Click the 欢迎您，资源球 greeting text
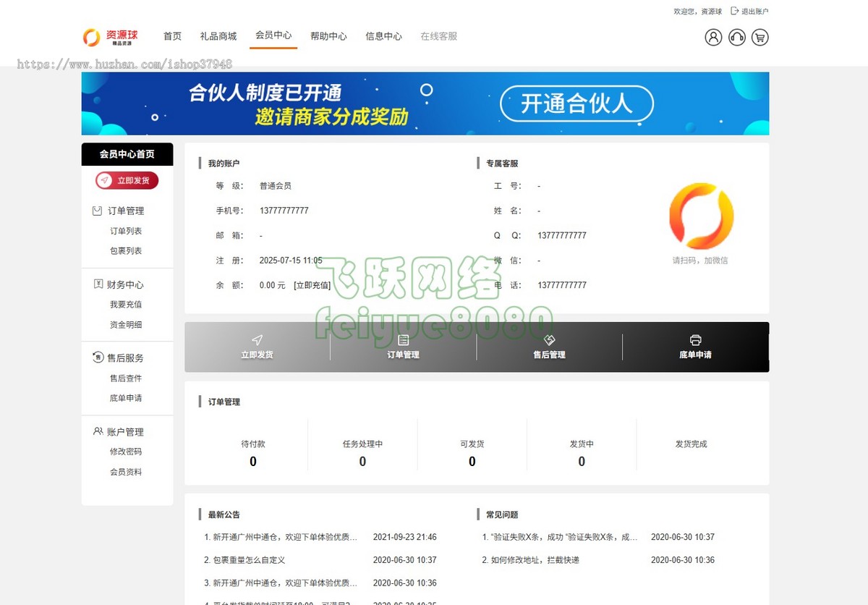 [x=698, y=12]
